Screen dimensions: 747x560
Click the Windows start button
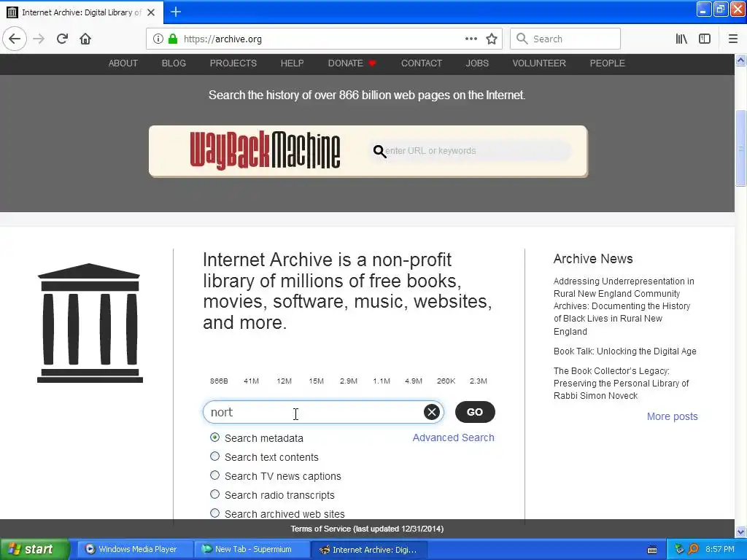click(x=35, y=549)
